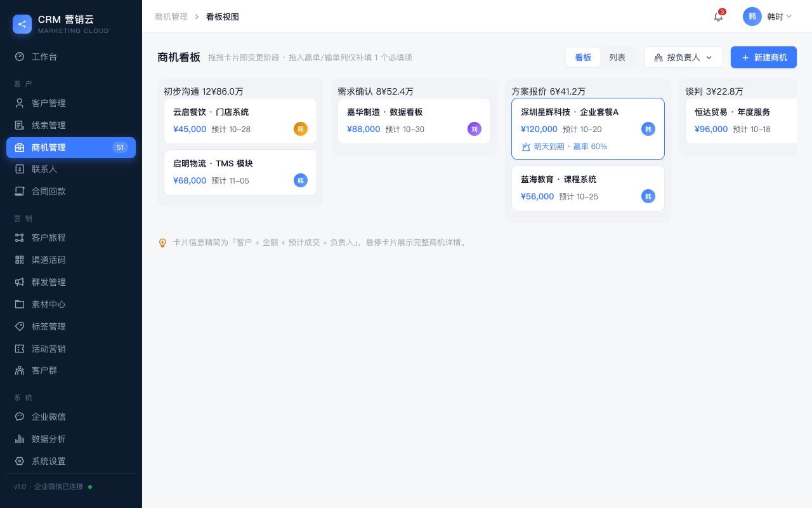Click the 企业微信 chat icon
This screenshot has width=812, height=508.
click(x=20, y=417)
